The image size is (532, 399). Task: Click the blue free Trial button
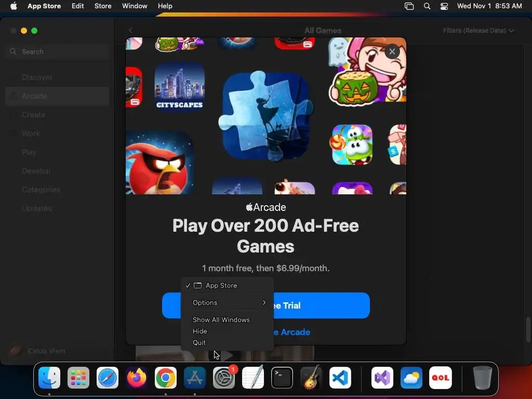pyautogui.click(x=266, y=305)
